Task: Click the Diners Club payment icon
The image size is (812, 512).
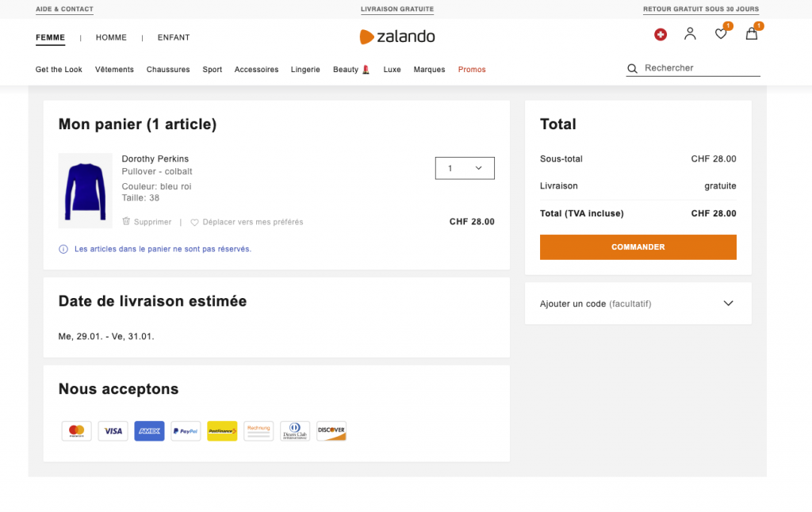Action: [295, 430]
